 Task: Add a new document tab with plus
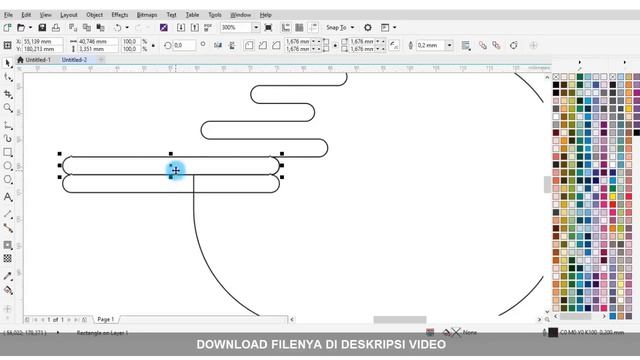point(101,60)
